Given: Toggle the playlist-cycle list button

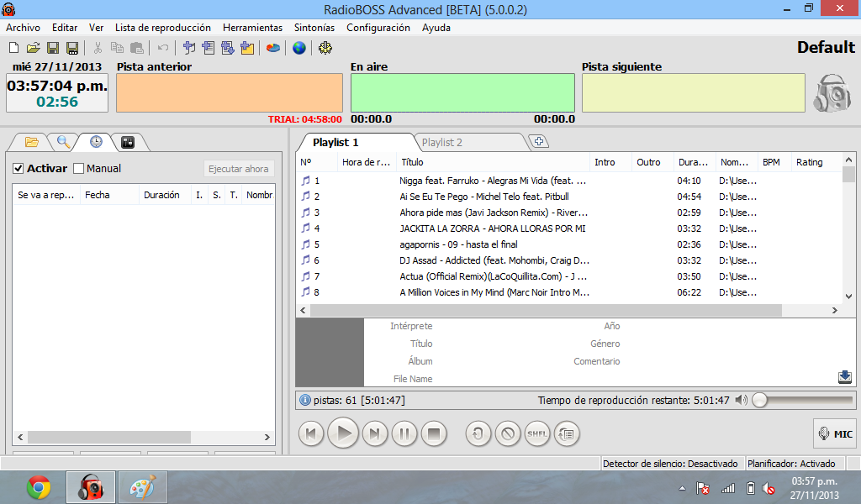Looking at the screenshot, I should tap(567, 433).
